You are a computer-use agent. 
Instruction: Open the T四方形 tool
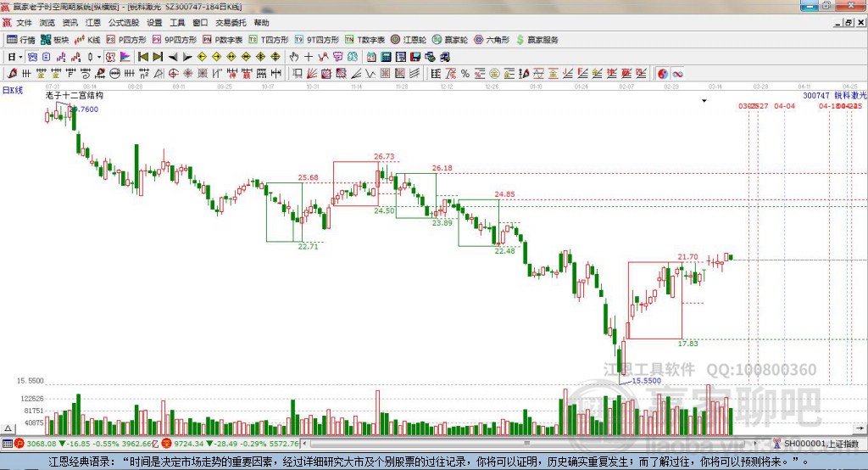(x=269, y=40)
